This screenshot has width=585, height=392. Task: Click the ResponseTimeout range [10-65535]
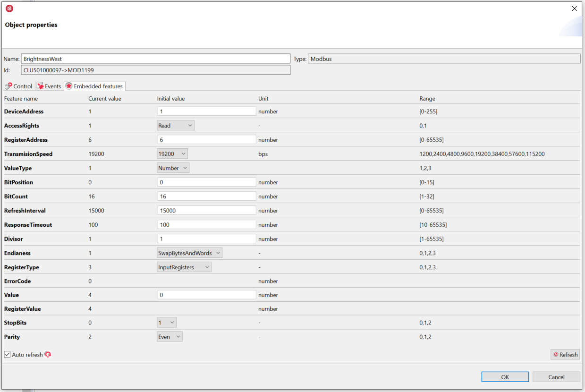coord(433,225)
